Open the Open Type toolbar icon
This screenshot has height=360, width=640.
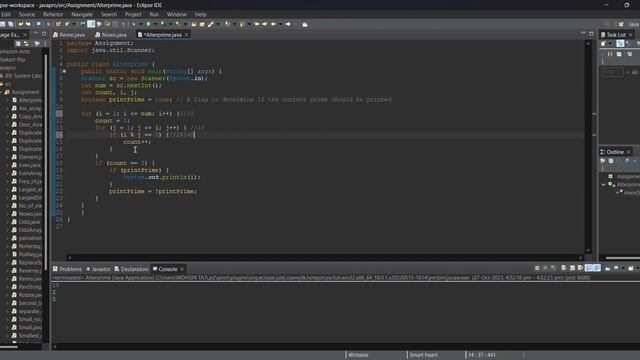click(x=193, y=24)
